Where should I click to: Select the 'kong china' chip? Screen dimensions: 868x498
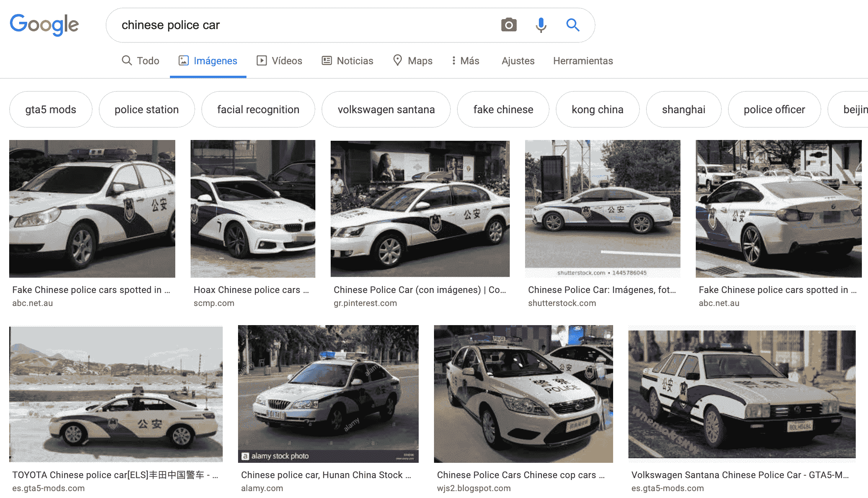(597, 109)
